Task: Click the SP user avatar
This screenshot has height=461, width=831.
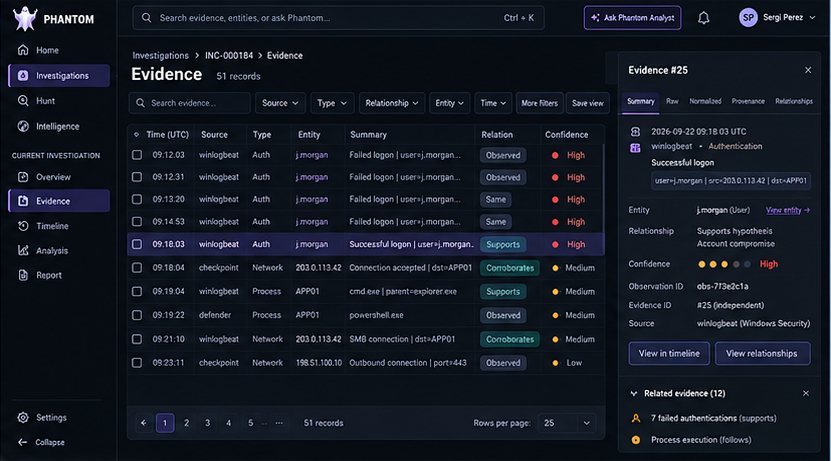Action: click(748, 17)
